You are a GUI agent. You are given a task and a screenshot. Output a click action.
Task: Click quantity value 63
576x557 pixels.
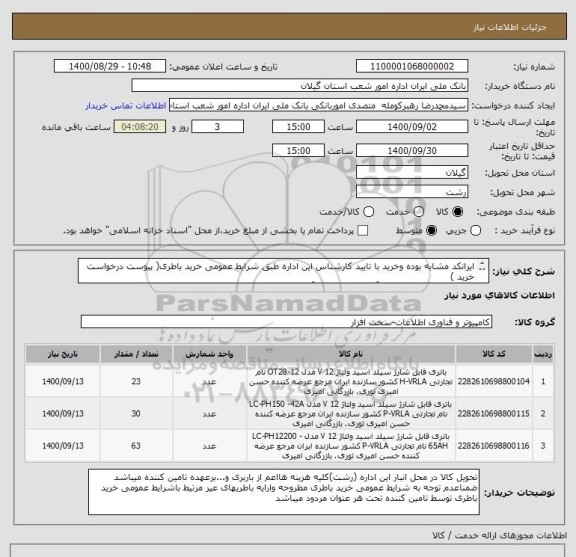136,446
